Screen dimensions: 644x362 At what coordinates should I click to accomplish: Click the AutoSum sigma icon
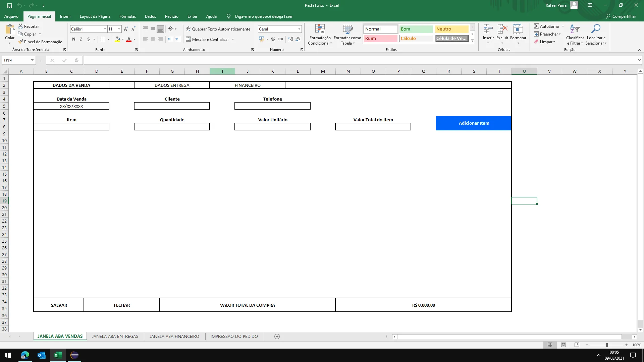[536, 26]
